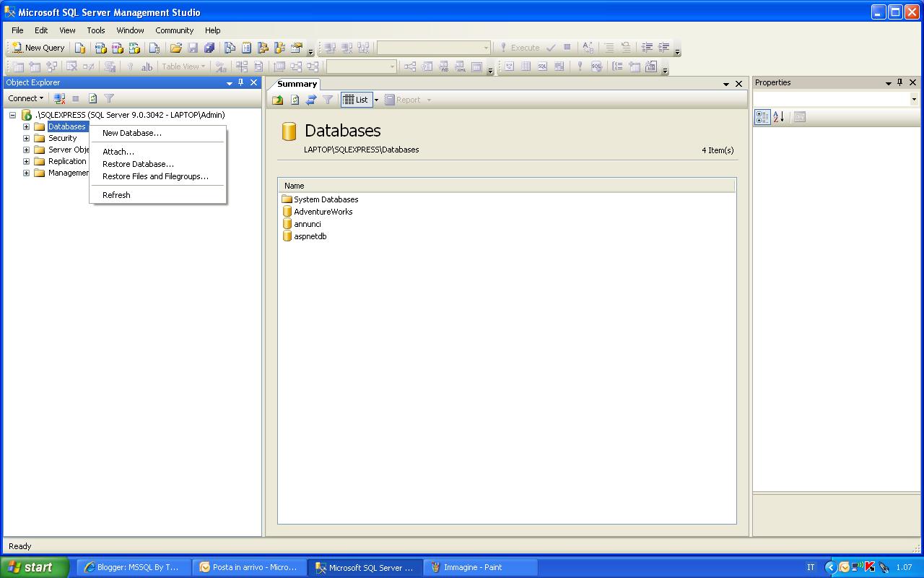Toggle Alphabetical sort in Properties panel

click(778, 117)
